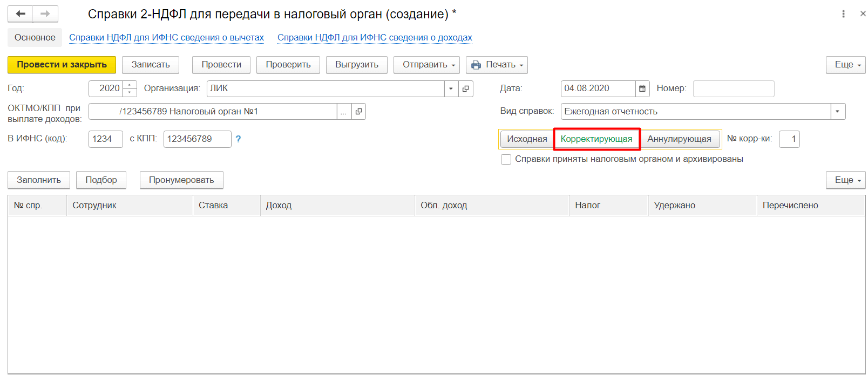Focus the Дата field 04.08.2020
The height and width of the screenshot is (375, 868).
click(598, 88)
